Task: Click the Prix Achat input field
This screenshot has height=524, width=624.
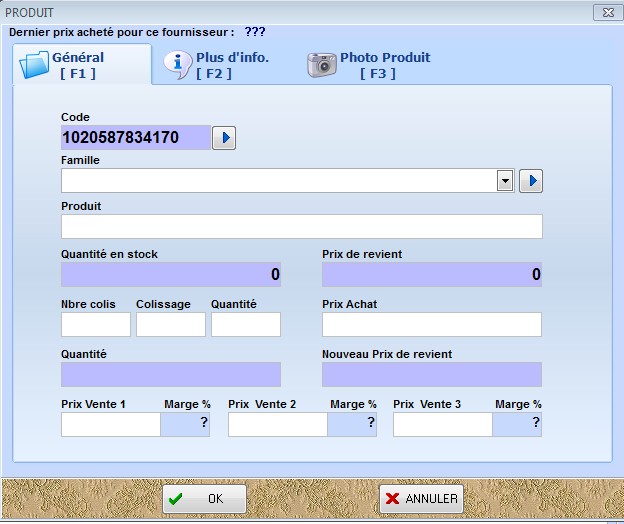Action: click(x=432, y=324)
